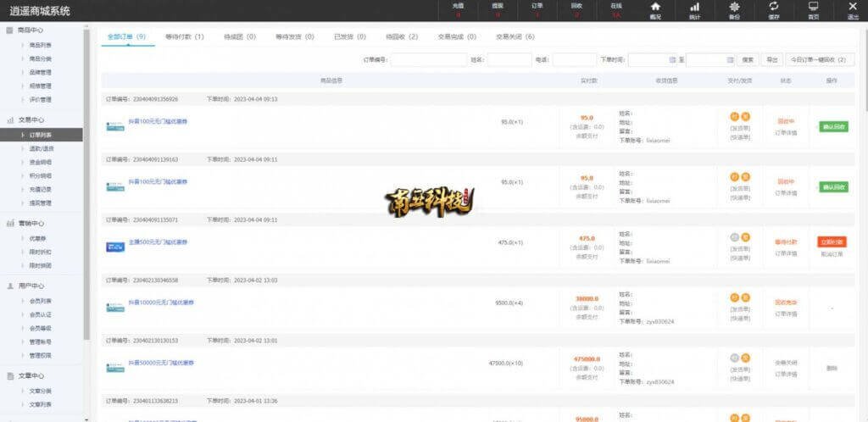Click the calendar icon in start date field

pos(673,60)
